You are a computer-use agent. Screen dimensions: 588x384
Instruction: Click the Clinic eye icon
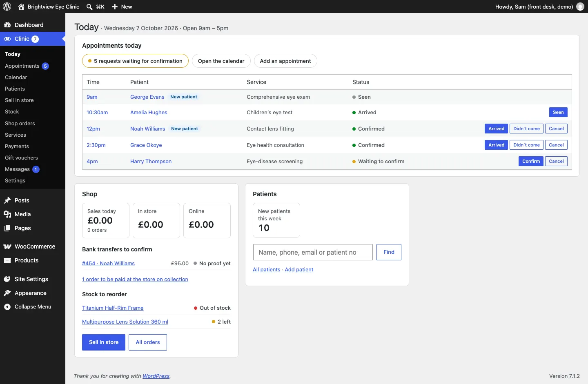pyautogui.click(x=7, y=39)
